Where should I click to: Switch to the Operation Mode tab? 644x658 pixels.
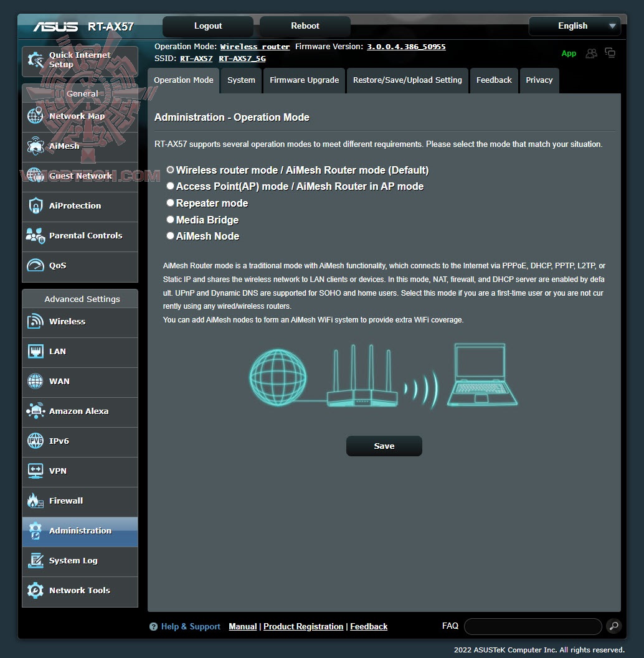184,80
